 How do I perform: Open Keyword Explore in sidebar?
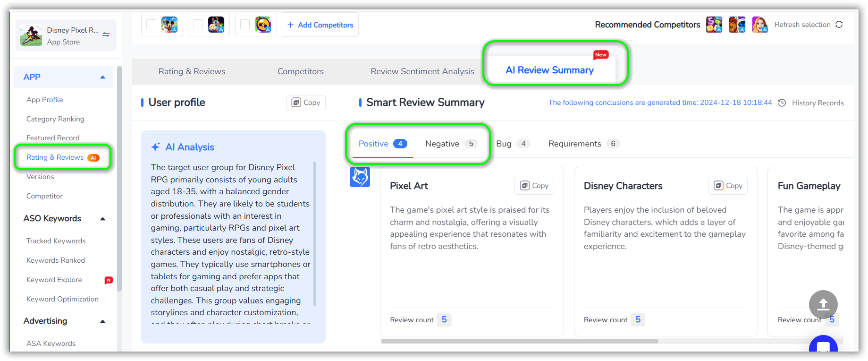pos(54,280)
